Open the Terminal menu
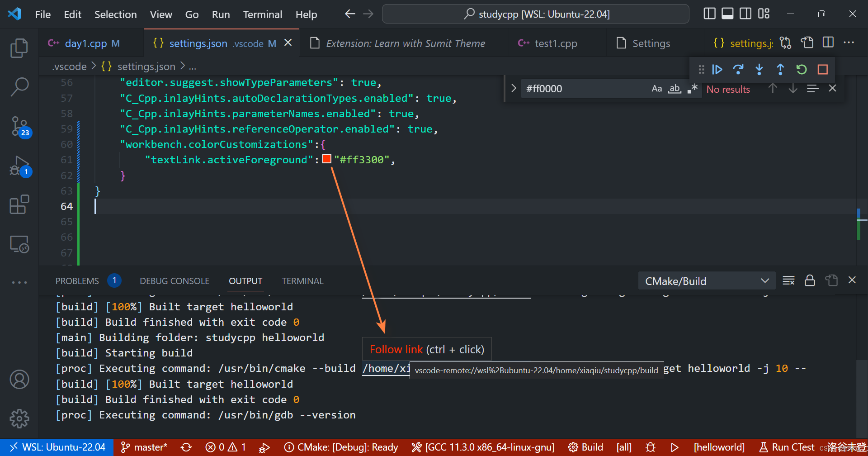This screenshot has width=868, height=456. click(263, 14)
